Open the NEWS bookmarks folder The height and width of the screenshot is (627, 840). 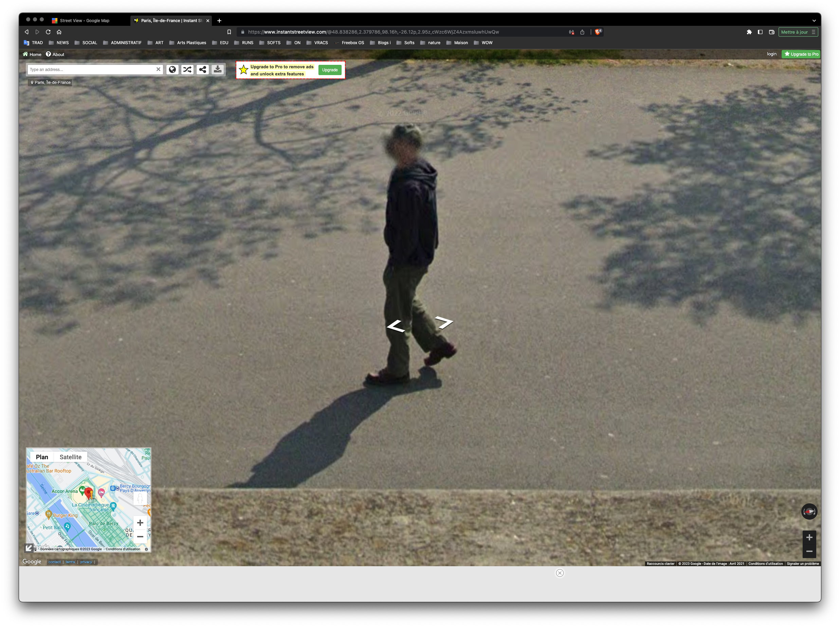coord(59,42)
